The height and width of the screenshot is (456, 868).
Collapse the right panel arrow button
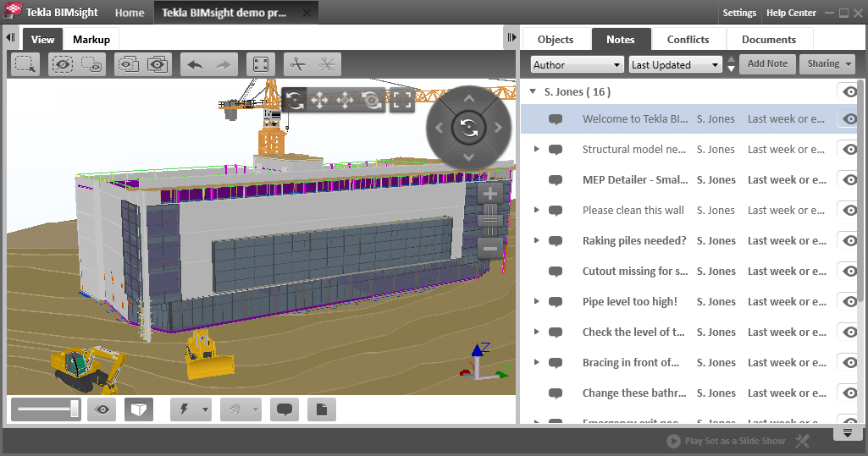click(512, 37)
